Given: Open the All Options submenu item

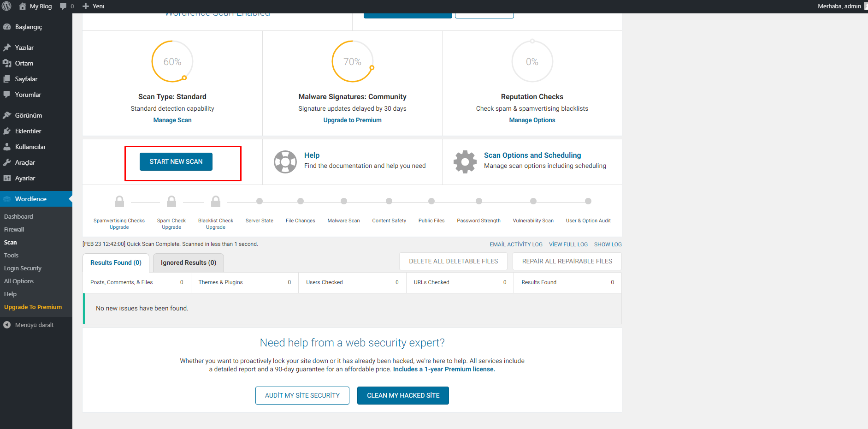Looking at the screenshot, I should coord(19,281).
